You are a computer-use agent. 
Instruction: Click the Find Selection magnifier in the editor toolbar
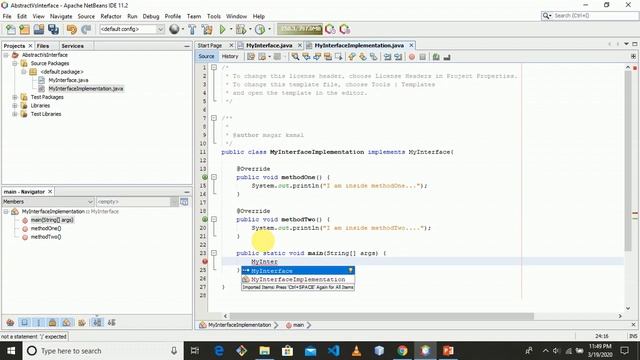295,57
